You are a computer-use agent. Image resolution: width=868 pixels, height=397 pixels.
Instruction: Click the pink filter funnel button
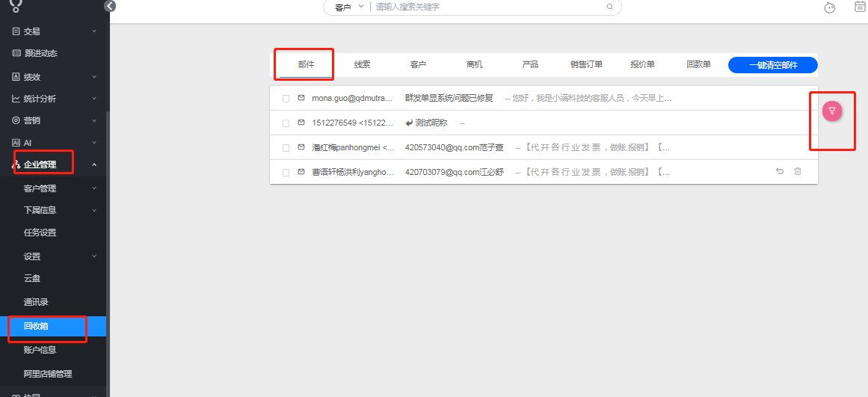(x=832, y=111)
